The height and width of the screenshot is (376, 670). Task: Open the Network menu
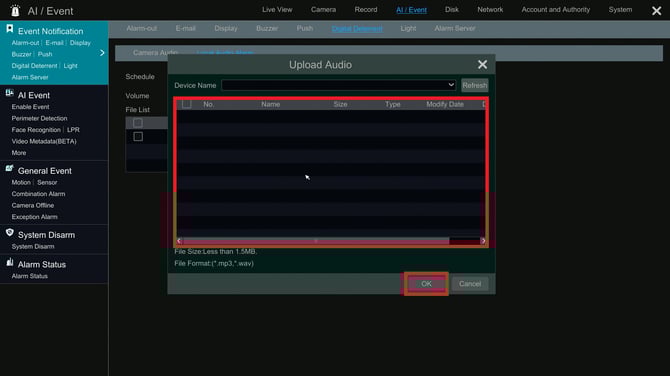coord(490,9)
